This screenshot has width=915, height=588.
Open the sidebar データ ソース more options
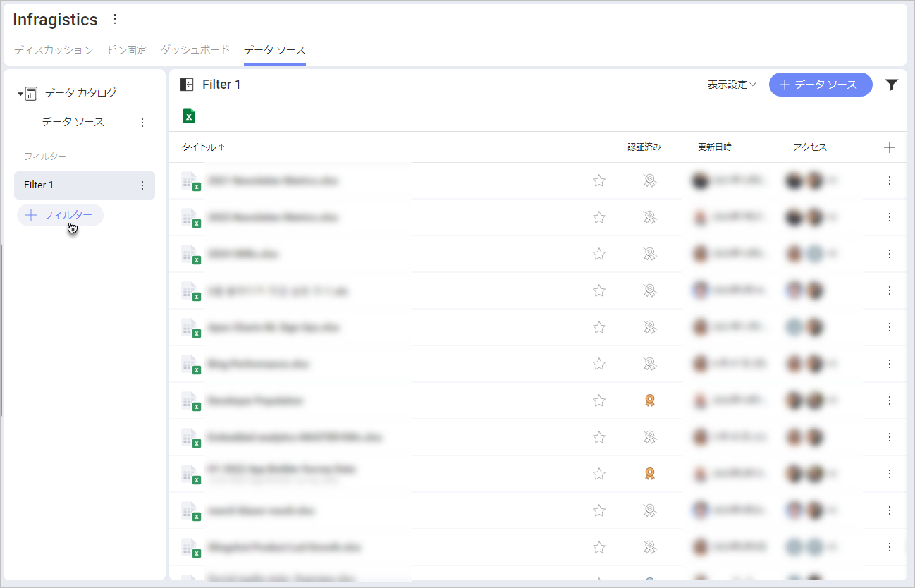pyautogui.click(x=142, y=123)
